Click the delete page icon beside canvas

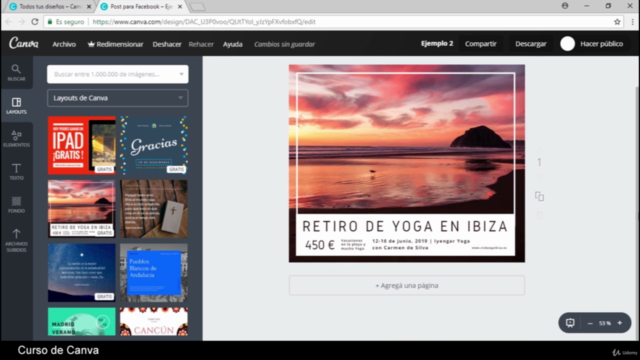[x=539, y=215]
